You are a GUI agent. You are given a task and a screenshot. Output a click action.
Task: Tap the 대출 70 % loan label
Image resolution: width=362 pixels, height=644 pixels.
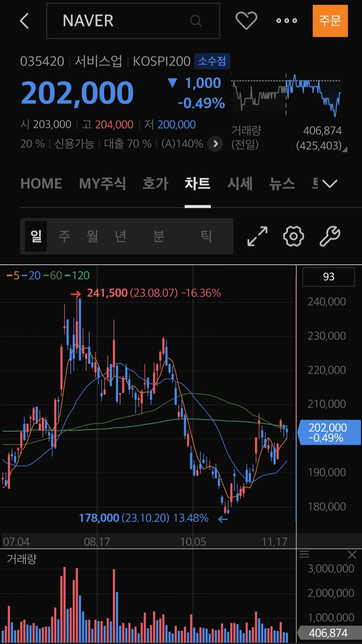128,144
